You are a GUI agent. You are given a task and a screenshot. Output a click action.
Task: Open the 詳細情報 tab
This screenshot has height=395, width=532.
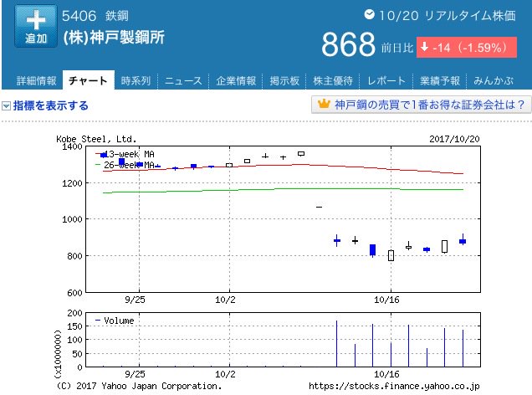pos(36,81)
